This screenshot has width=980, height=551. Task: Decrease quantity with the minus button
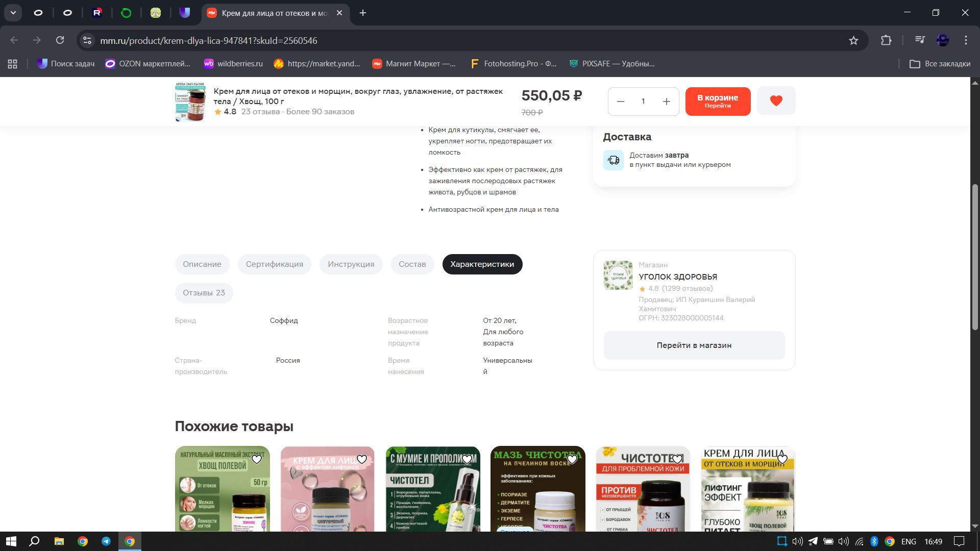[x=621, y=102]
